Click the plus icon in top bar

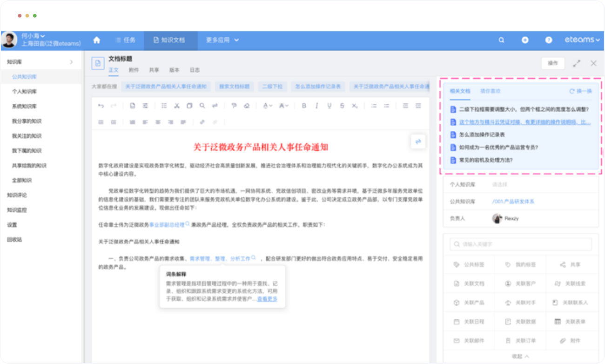525,40
